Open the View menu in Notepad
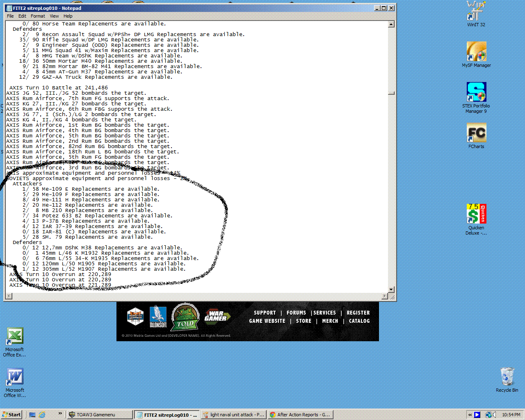 tap(54, 16)
